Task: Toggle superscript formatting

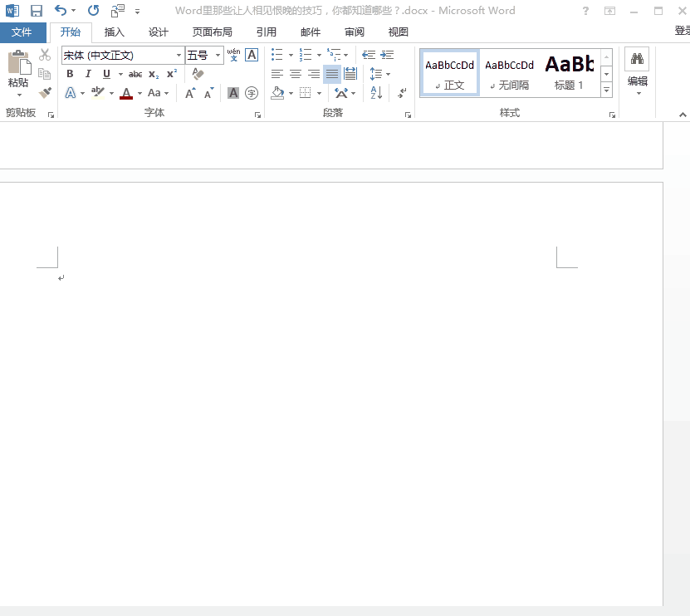Action: [172, 74]
